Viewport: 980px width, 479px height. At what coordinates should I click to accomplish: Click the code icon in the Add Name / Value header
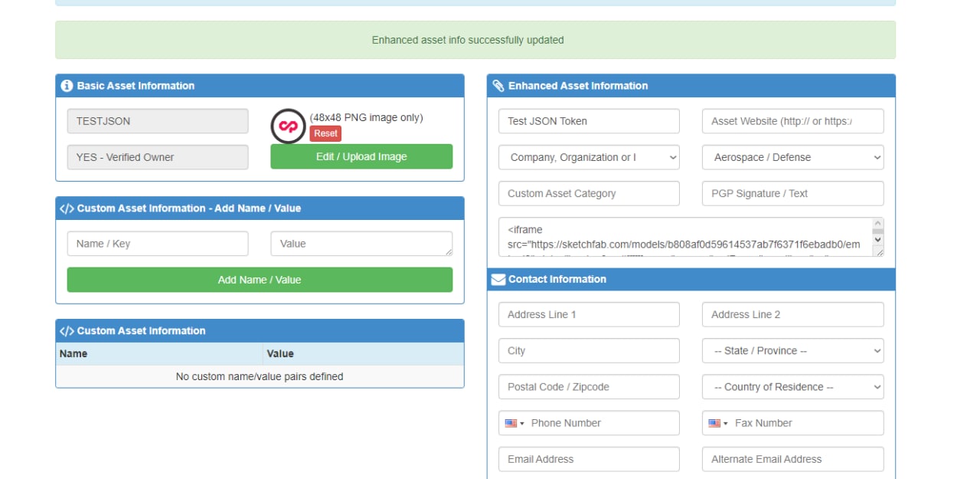(67, 208)
